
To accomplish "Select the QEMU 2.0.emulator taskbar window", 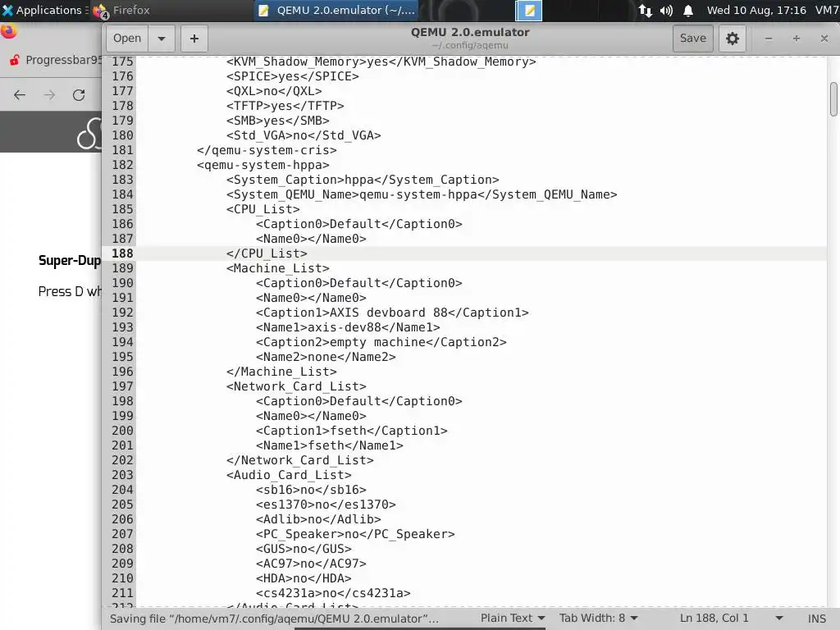I will (336, 10).
